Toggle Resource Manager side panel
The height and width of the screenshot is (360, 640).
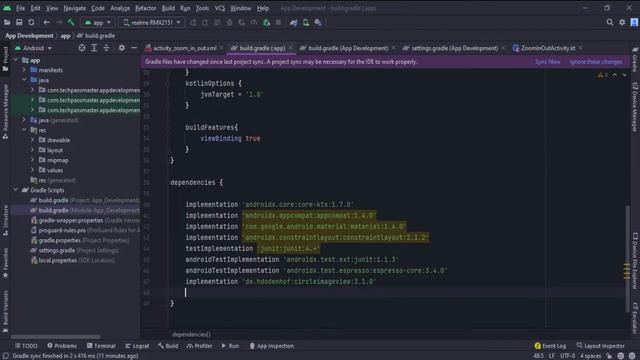point(5,112)
